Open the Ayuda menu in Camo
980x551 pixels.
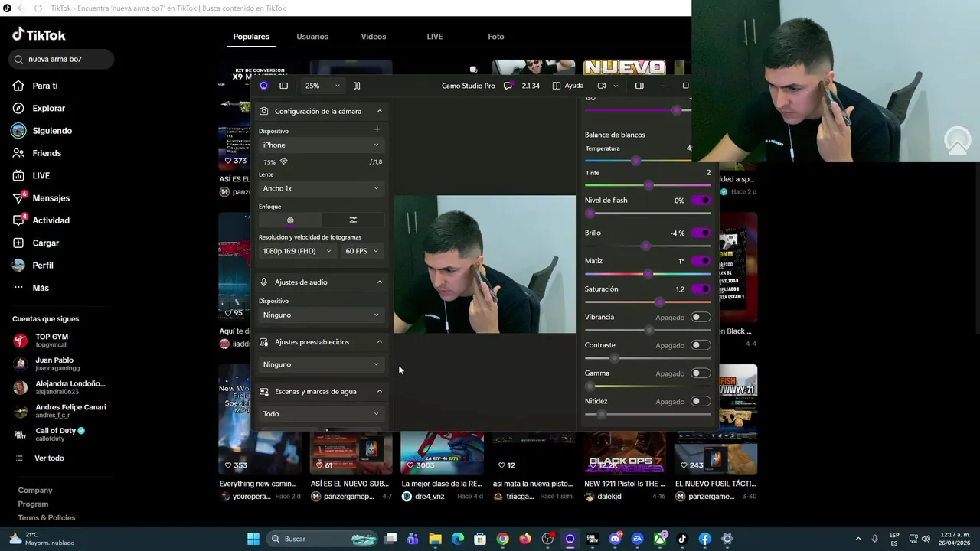pos(568,86)
